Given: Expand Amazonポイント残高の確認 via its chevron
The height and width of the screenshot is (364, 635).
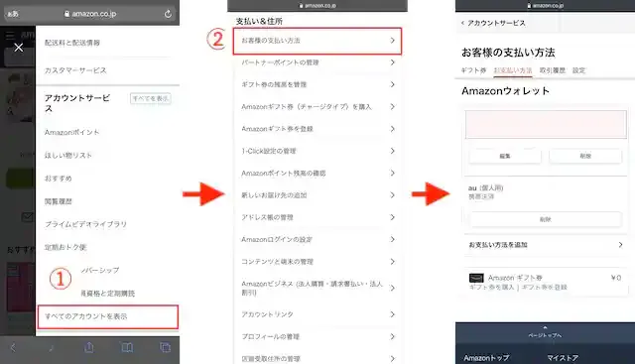Looking at the screenshot, I should click(x=392, y=173).
